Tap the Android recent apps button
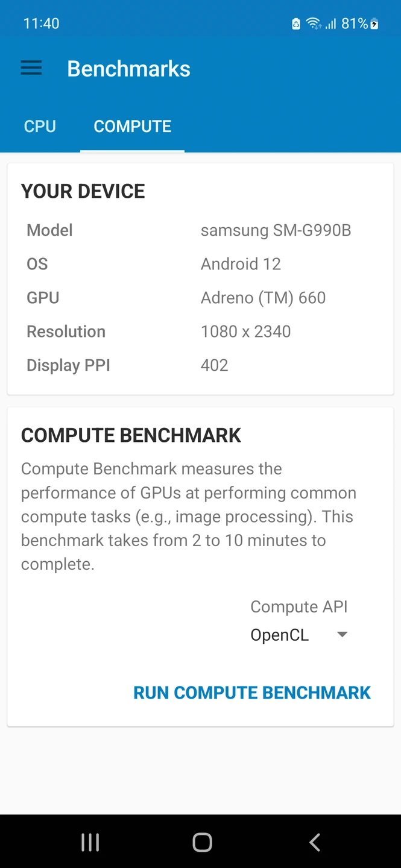 tap(90, 842)
